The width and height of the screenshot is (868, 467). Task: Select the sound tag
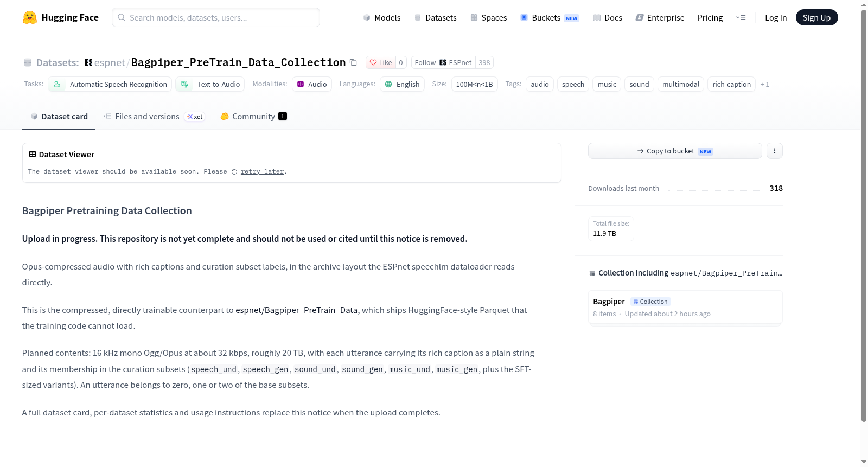pos(639,84)
